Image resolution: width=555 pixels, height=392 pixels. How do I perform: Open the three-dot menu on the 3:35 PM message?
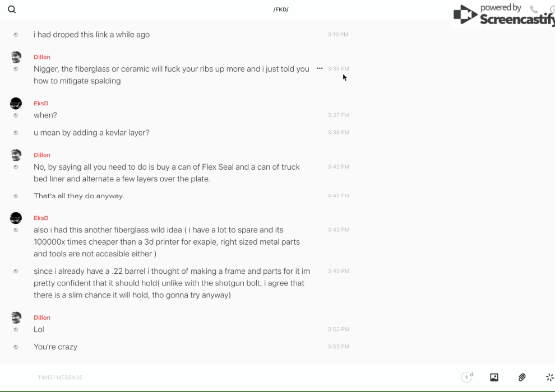(320, 68)
